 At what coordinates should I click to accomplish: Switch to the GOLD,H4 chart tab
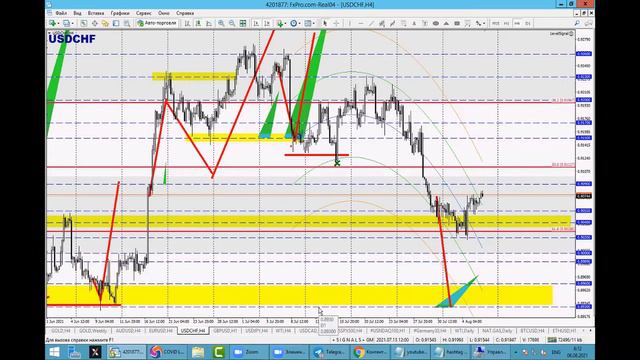(x=60, y=331)
